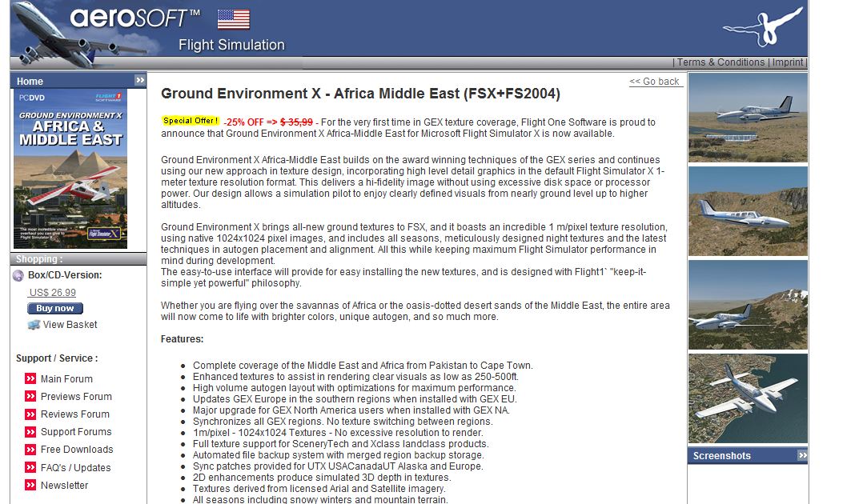Screen dimensions: 863x504
Task: Open the Reviews Forum link
Action: click(75, 414)
